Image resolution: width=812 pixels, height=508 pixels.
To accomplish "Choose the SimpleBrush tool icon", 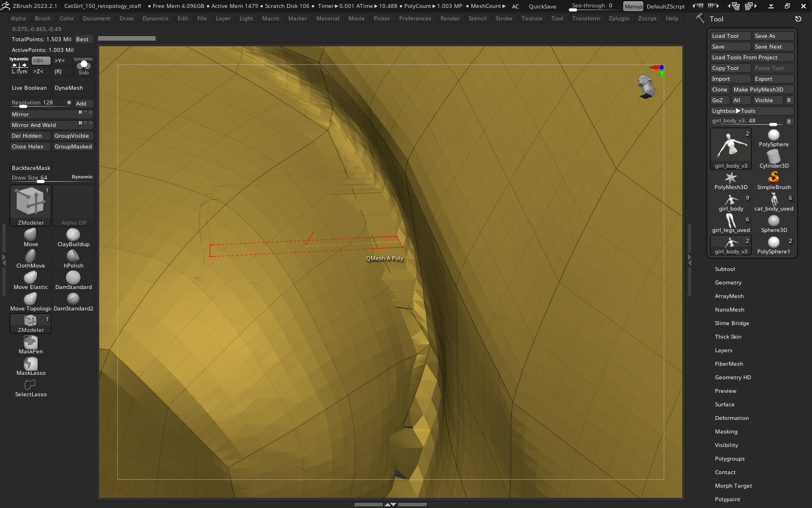I will point(774,178).
